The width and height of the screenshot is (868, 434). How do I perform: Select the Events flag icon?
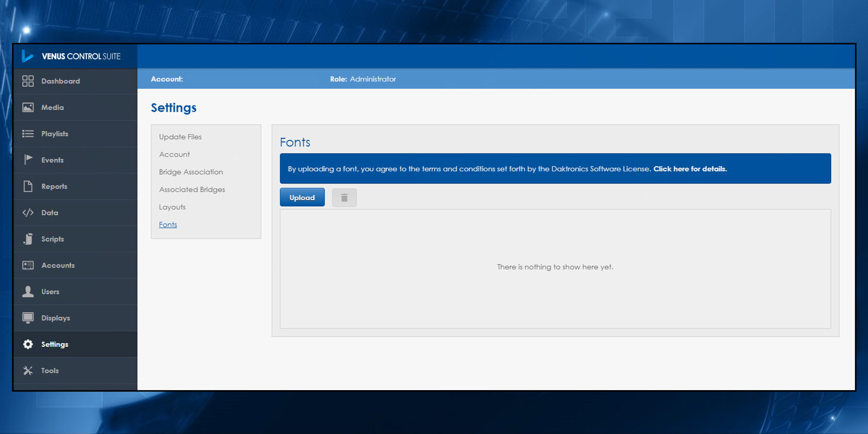[x=28, y=160]
